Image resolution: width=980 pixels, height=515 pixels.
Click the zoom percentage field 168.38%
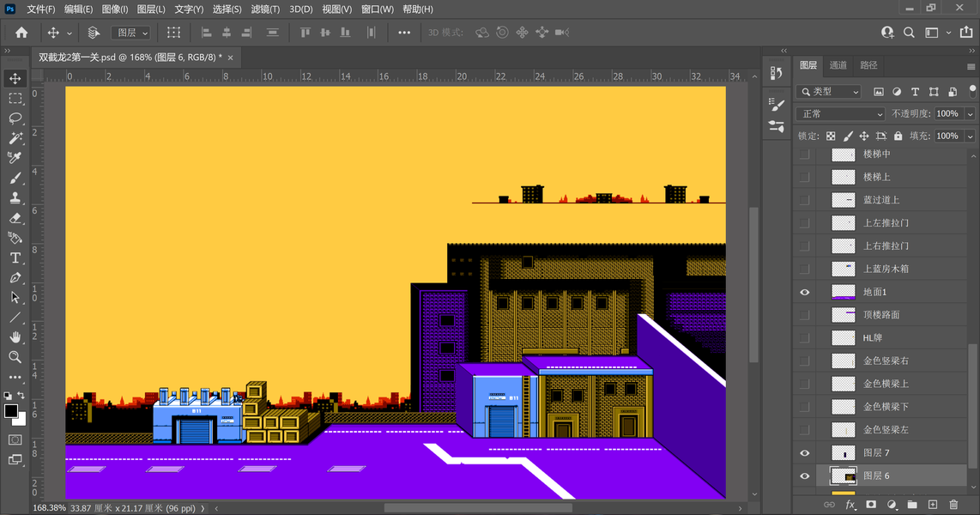50,508
